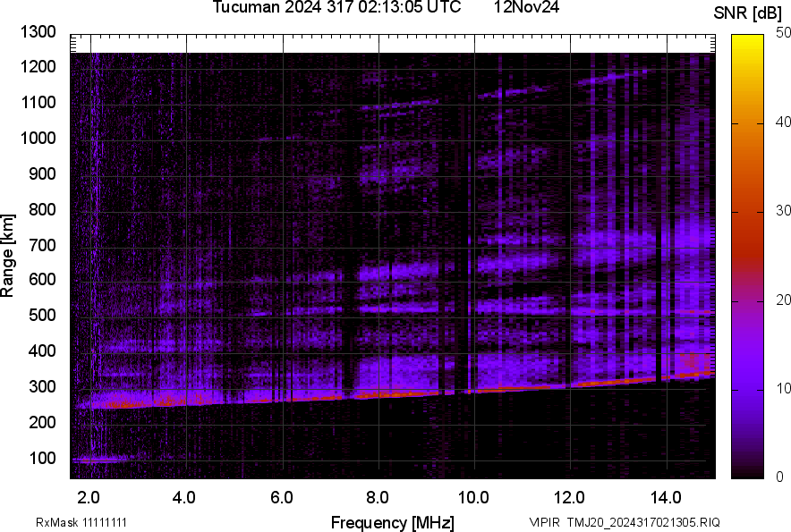The image size is (791, 532).
Task: Click the frequency tick label '4.0'
Action: [184, 498]
